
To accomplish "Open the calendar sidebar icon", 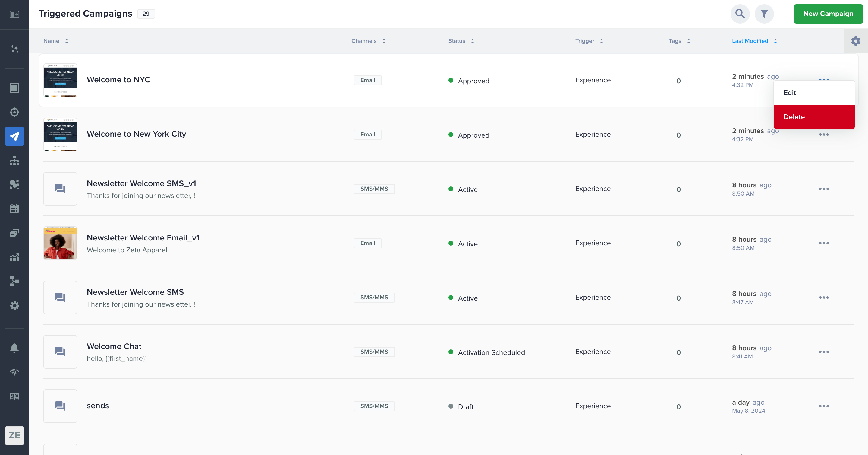I will (14, 208).
